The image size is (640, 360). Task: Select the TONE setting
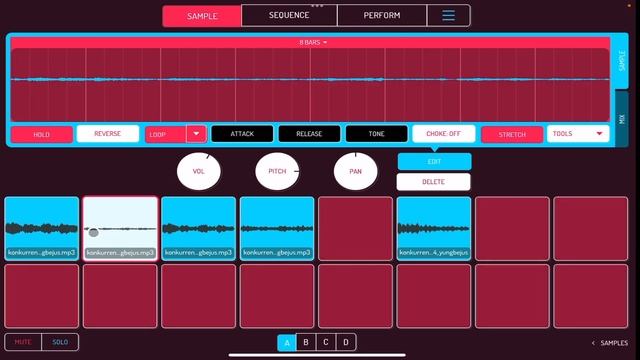tap(376, 134)
